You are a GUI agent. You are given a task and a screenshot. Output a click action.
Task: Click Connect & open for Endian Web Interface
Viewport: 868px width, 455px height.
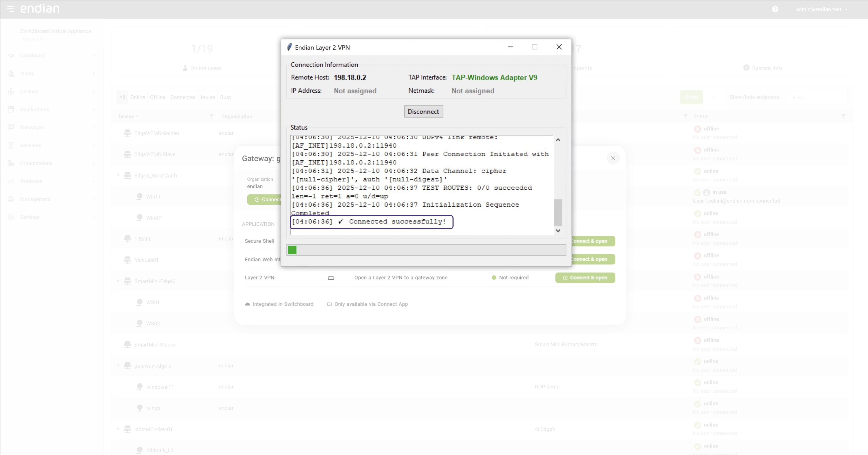tap(593, 259)
